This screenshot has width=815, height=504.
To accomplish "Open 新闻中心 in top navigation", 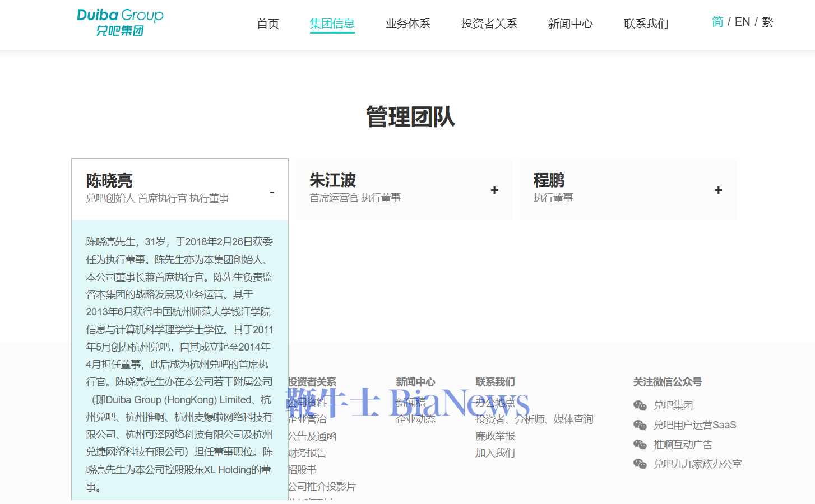I will click(571, 24).
